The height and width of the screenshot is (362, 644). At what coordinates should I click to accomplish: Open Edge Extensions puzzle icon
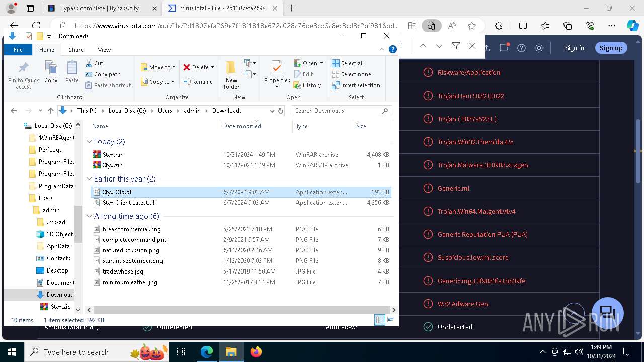[x=499, y=26]
